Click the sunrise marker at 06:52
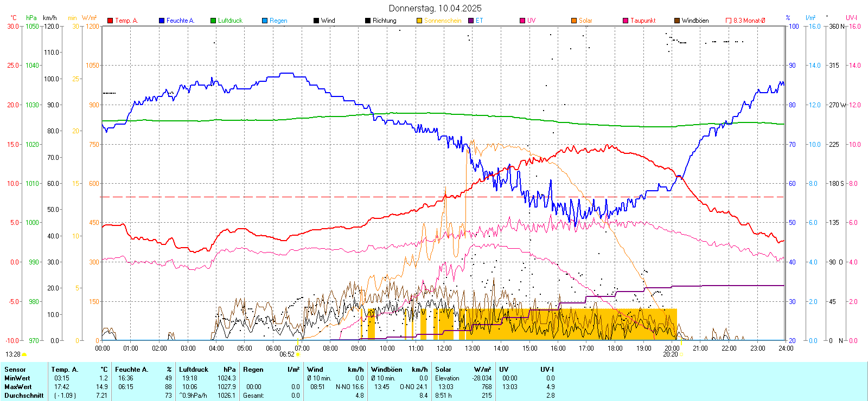 (298, 354)
